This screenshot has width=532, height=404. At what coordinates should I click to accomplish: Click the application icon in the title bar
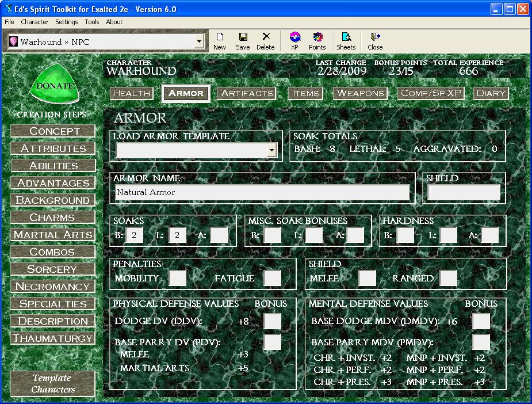pyautogui.click(x=8, y=9)
